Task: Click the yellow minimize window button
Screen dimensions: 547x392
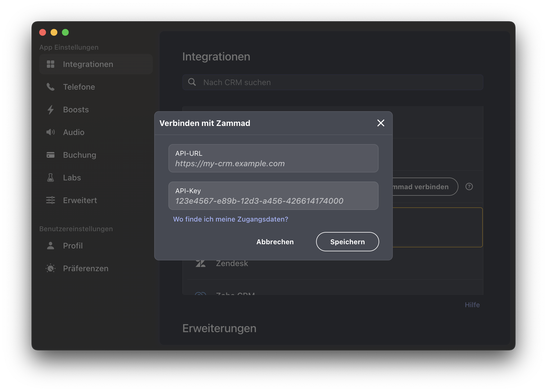Action: 54,32
